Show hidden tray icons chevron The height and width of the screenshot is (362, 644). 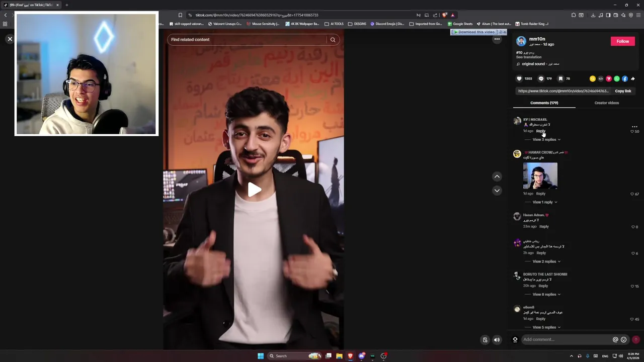tap(571, 356)
